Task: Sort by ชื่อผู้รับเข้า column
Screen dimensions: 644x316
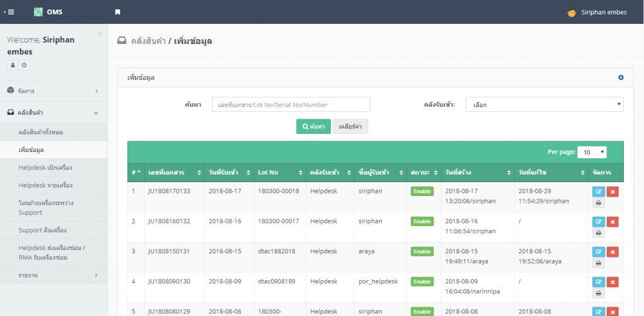Action: tap(380, 173)
